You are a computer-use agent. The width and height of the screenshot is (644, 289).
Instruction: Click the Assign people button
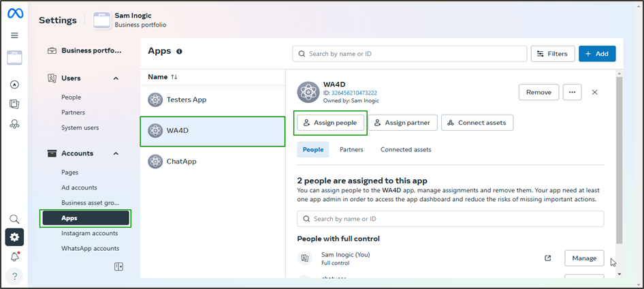pos(331,123)
